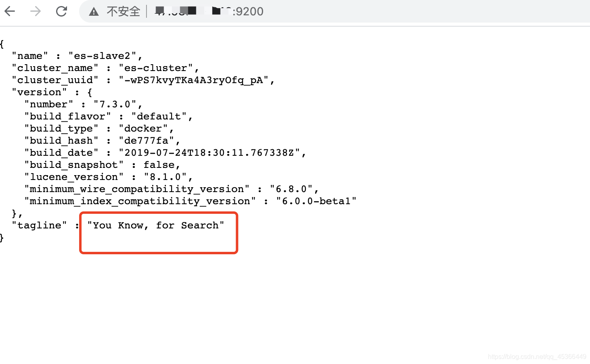
Task: Click the top-level "name" key
Action: tap(30, 56)
